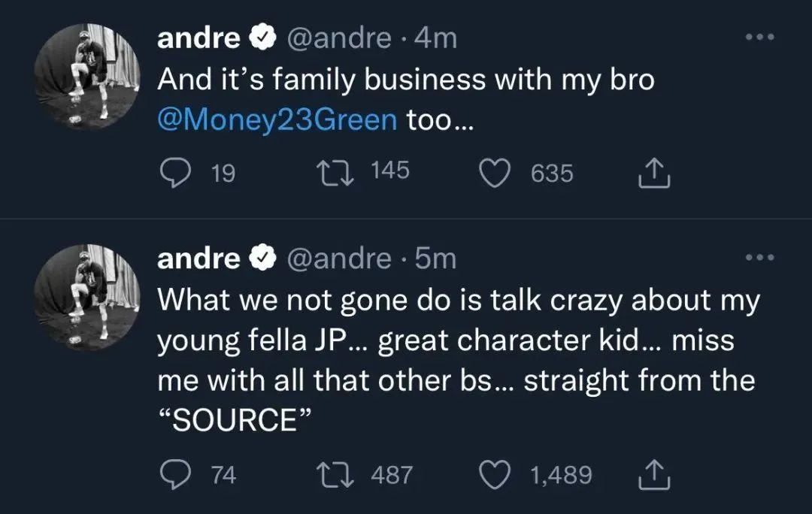Image resolution: width=812 pixels, height=514 pixels.
Task: Open andre's avatar on the first tweet
Action: (87, 75)
